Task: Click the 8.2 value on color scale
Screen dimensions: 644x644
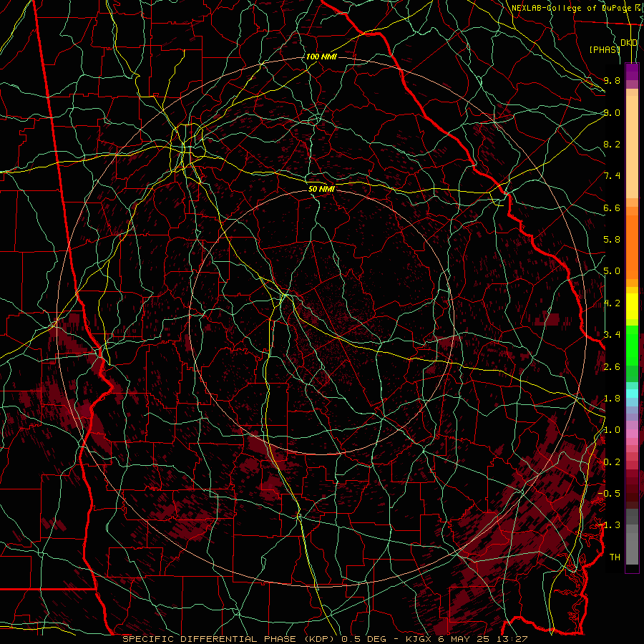Action: tap(612, 144)
